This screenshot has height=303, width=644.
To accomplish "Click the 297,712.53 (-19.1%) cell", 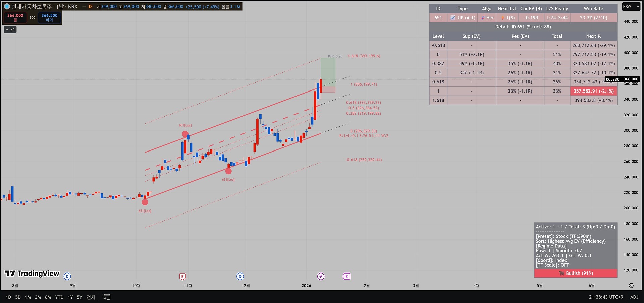I will pyautogui.click(x=594, y=54).
